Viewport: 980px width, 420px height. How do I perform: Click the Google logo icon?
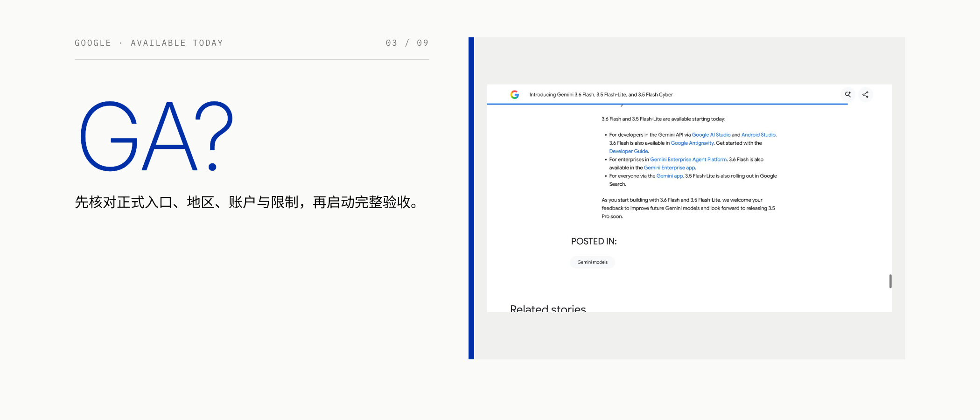tap(514, 95)
